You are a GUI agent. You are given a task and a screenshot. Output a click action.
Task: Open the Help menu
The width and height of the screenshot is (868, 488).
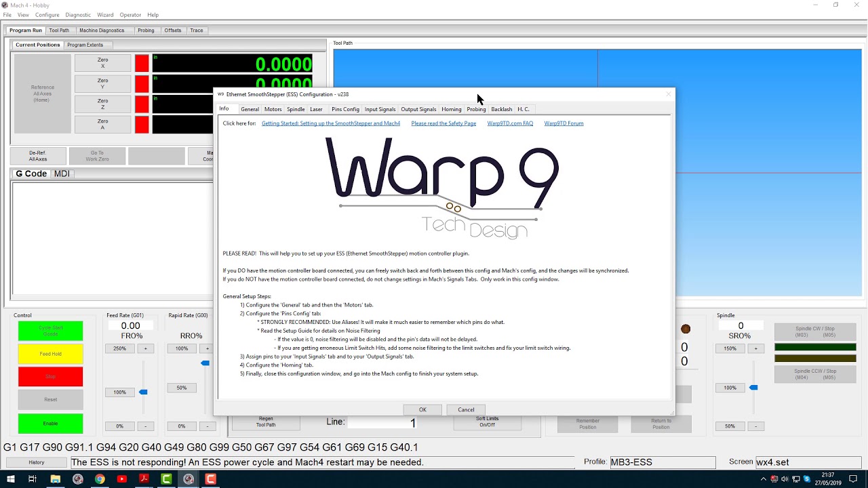point(153,15)
